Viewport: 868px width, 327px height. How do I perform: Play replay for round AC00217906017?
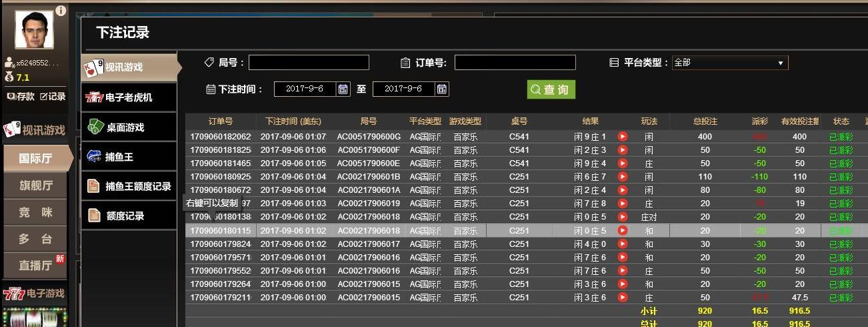[623, 244]
